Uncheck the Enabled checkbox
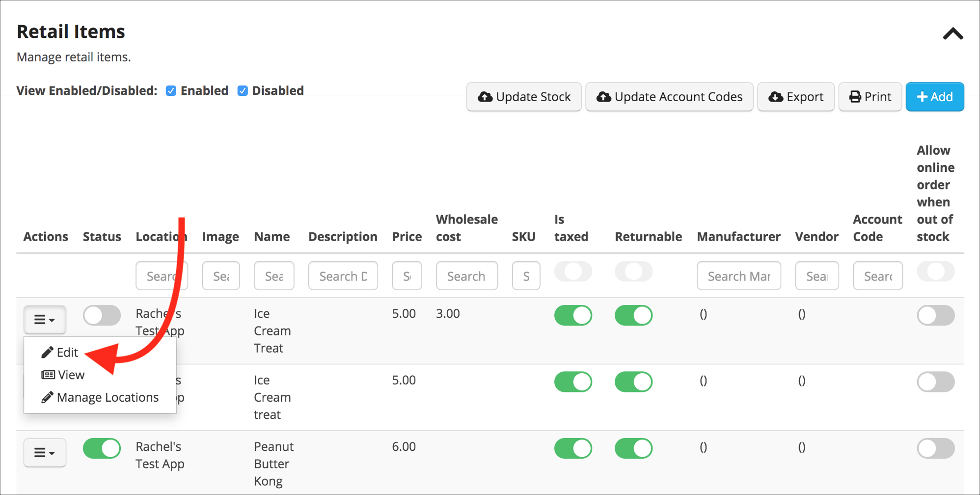Image resolution: width=980 pixels, height=495 pixels. 171,90
